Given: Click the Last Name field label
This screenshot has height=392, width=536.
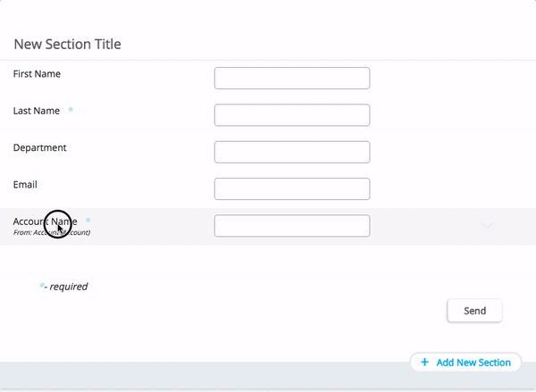Looking at the screenshot, I should point(37,111).
